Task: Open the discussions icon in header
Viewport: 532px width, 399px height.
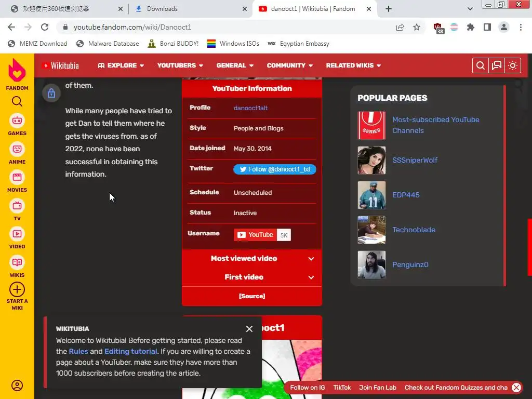Action: tap(497, 65)
